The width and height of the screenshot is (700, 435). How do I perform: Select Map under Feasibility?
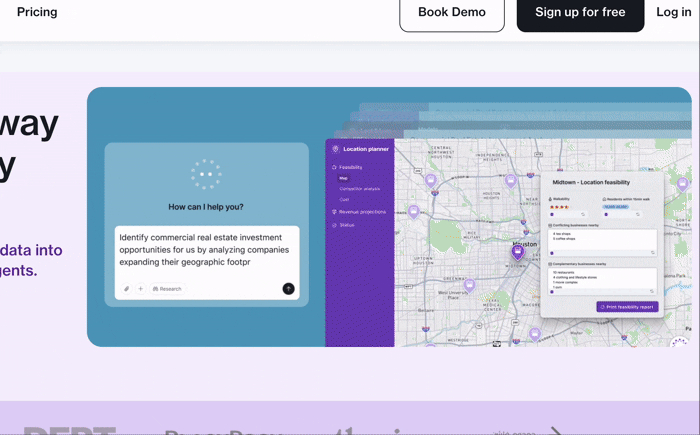tap(343, 178)
